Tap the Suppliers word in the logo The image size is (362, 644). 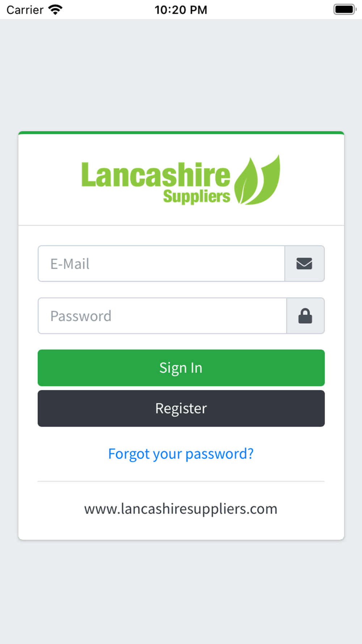pyautogui.click(x=197, y=196)
